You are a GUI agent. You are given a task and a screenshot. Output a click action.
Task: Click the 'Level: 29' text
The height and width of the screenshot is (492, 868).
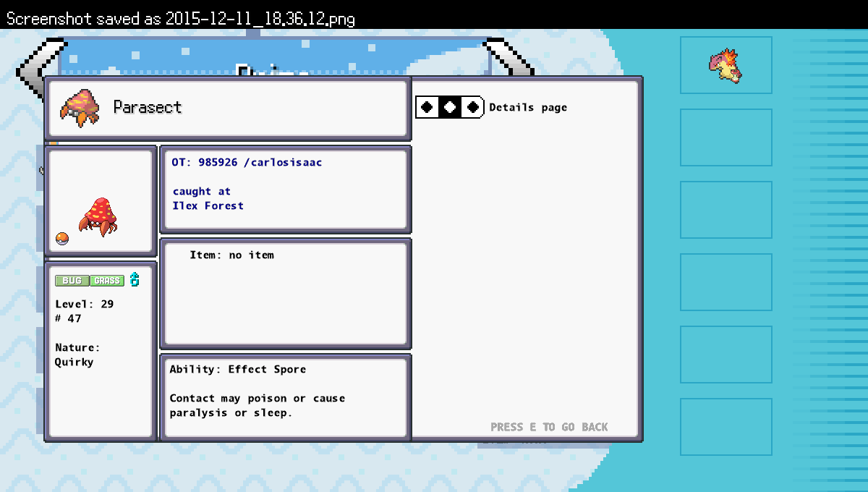(85, 304)
